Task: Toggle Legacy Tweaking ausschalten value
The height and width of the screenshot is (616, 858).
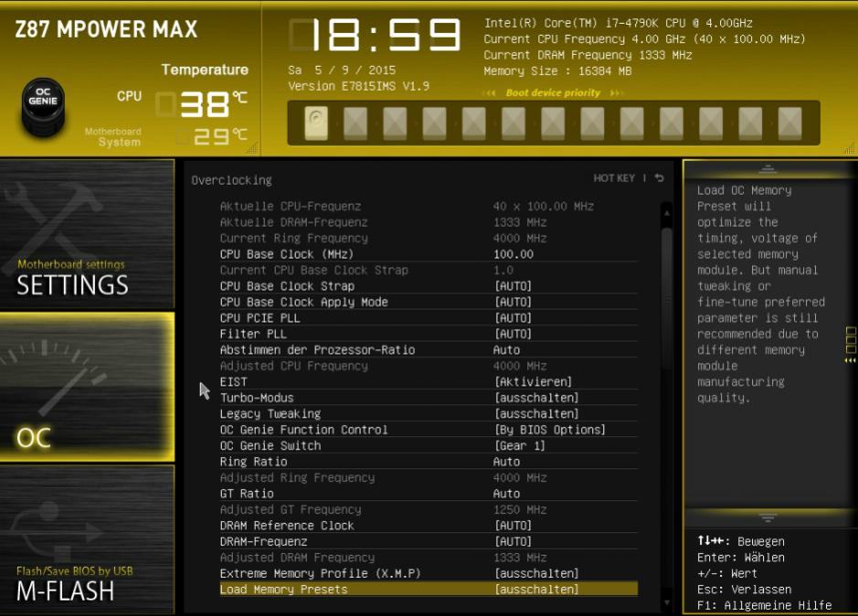Action: [x=536, y=413]
